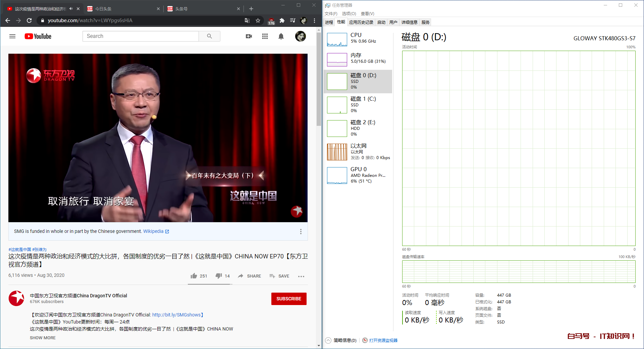
Task: Toggle summary view with 简略信息 button
Action: pyautogui.click(x=341, y=340)
